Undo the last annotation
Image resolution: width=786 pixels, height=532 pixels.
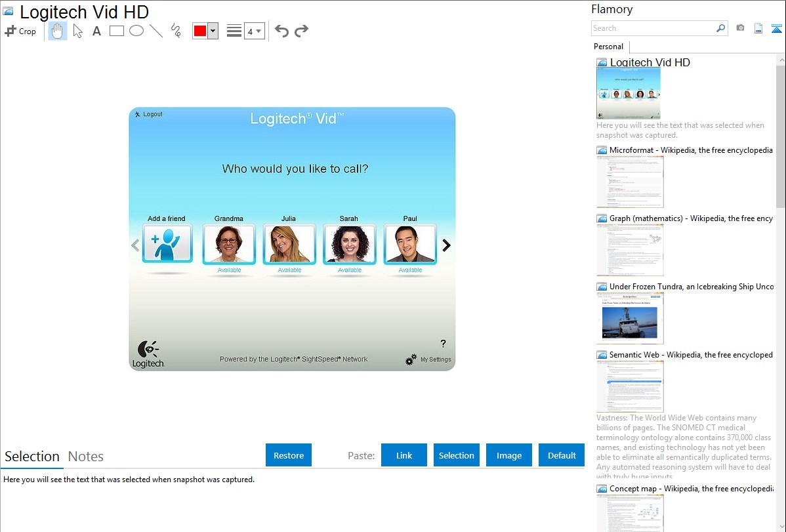coord(281,31)
